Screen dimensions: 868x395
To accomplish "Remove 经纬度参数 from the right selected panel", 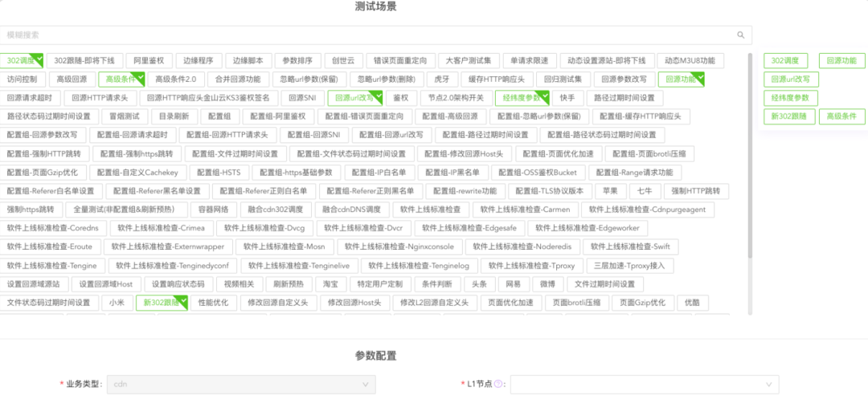I will (791, 99).
